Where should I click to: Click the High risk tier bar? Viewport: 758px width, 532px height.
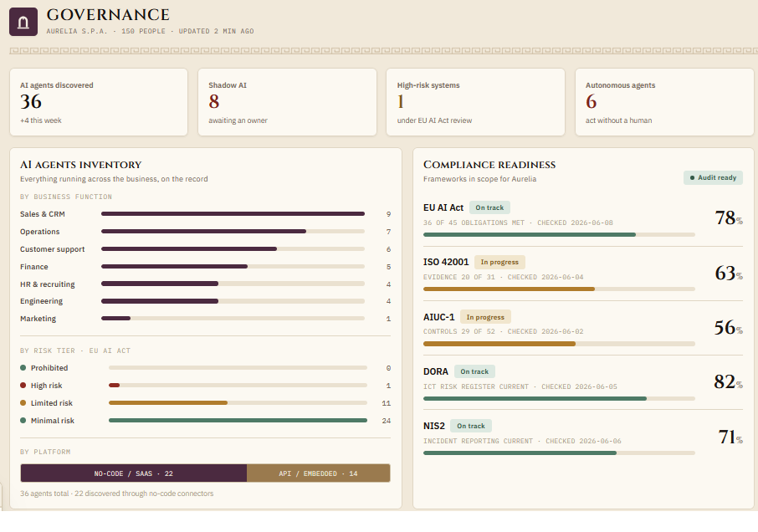click(x=238, y=386)
